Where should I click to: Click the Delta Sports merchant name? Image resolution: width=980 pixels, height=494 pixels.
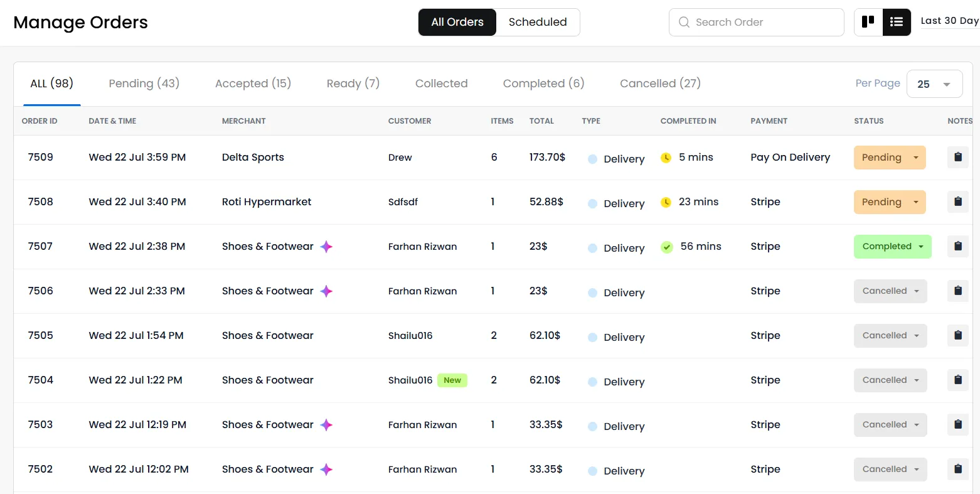[x=253, y=158]
